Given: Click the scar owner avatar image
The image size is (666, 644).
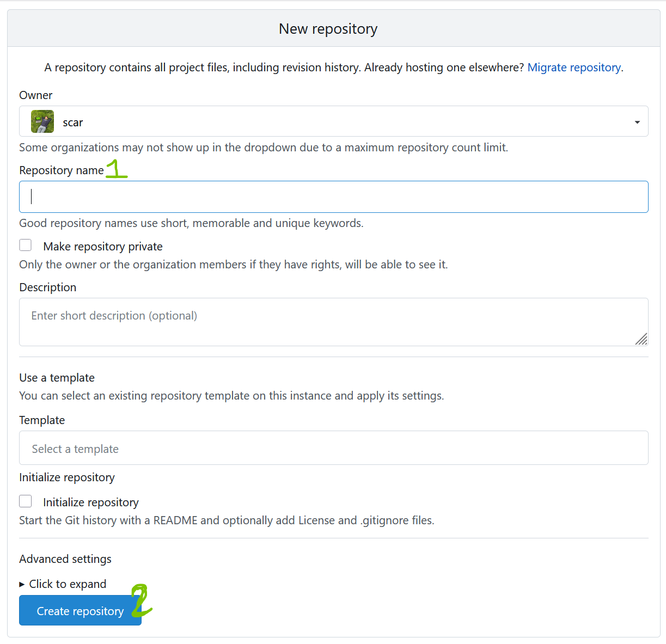Looking at the screenshot, I should (x=42, y=121).
